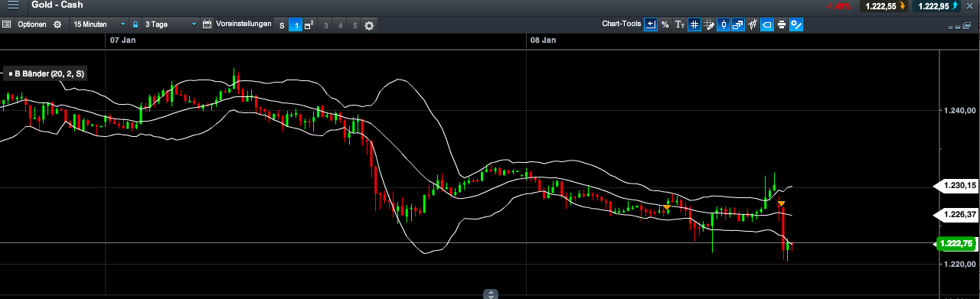Toggle the percent scale tool
The width and height of the screenshot is (980, 299).
665,24
